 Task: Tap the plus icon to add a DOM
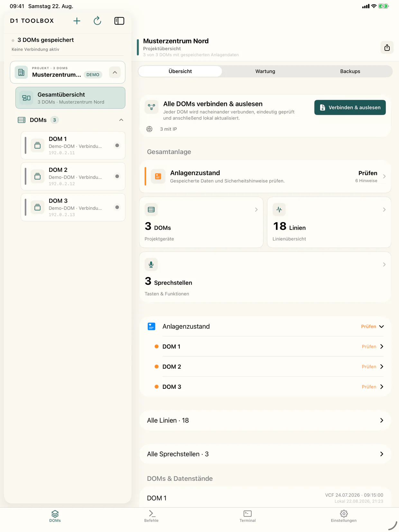tap(77, 21)
